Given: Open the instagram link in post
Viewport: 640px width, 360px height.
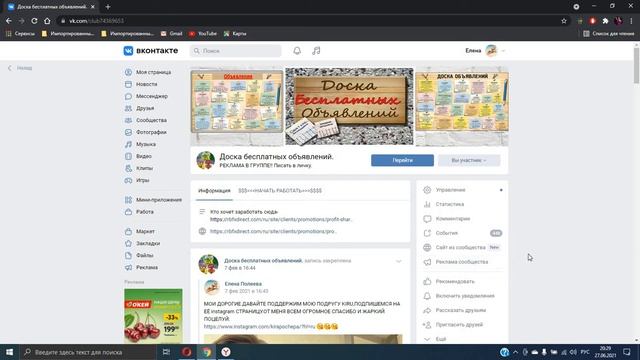Looking at the screenshot, I should 260,327.
